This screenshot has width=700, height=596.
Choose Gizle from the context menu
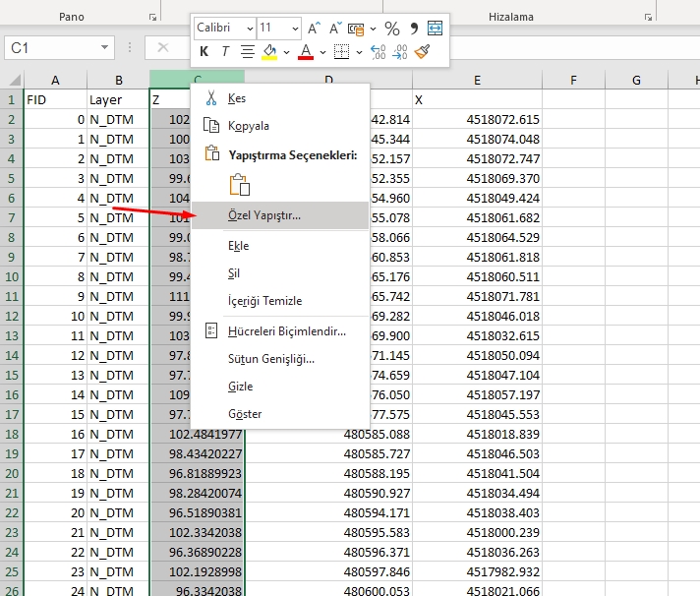point(280,387)
